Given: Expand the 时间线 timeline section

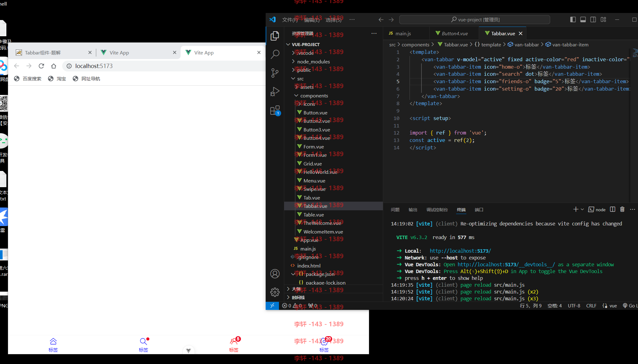Looking at the screenshot, I should pos(298,298).
